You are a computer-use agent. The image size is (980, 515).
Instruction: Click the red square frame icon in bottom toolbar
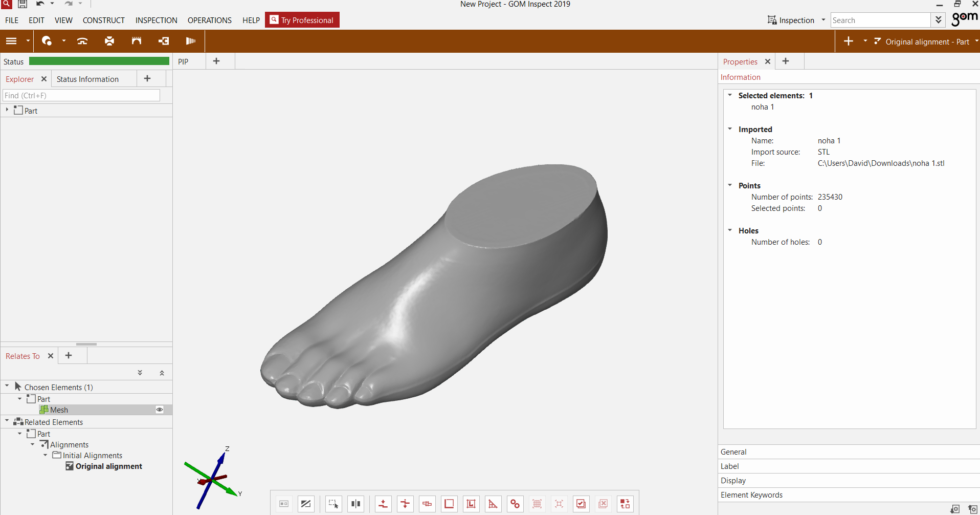pyautogui.click(x=449, y=504)
